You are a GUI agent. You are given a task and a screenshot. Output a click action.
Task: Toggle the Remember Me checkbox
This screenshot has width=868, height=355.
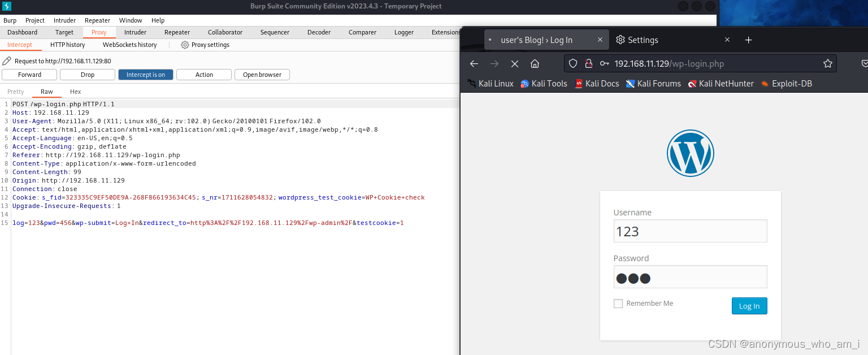618,304
